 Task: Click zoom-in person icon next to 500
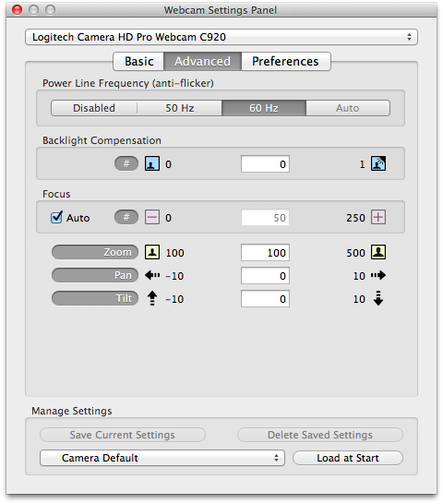(x=378, y=252)
